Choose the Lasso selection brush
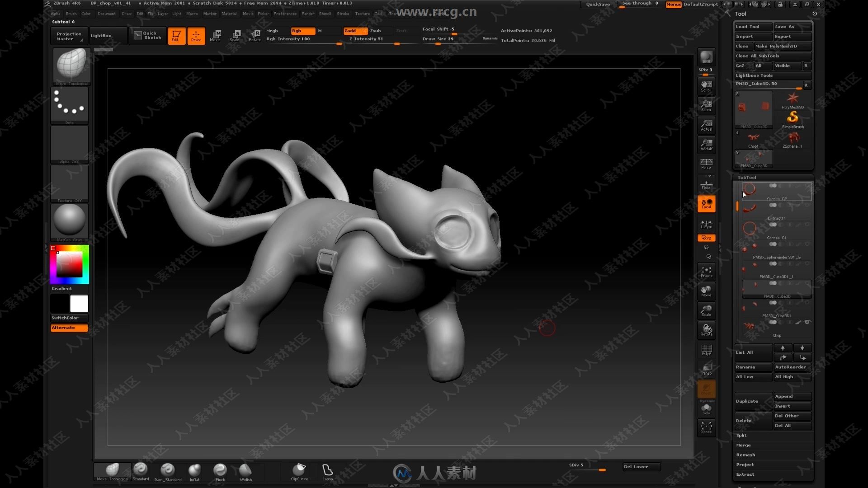 pyautogui.click(x=327, y=471)
